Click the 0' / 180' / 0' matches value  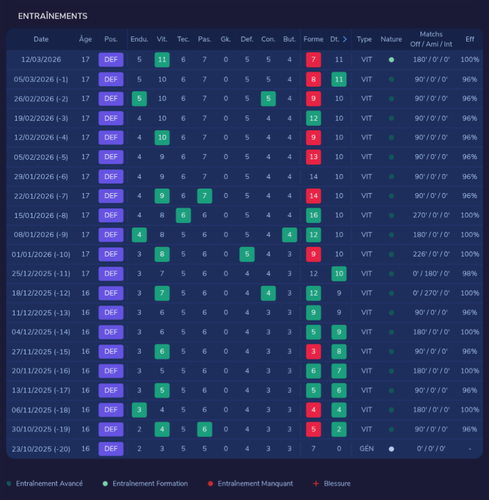coord(431,274)
